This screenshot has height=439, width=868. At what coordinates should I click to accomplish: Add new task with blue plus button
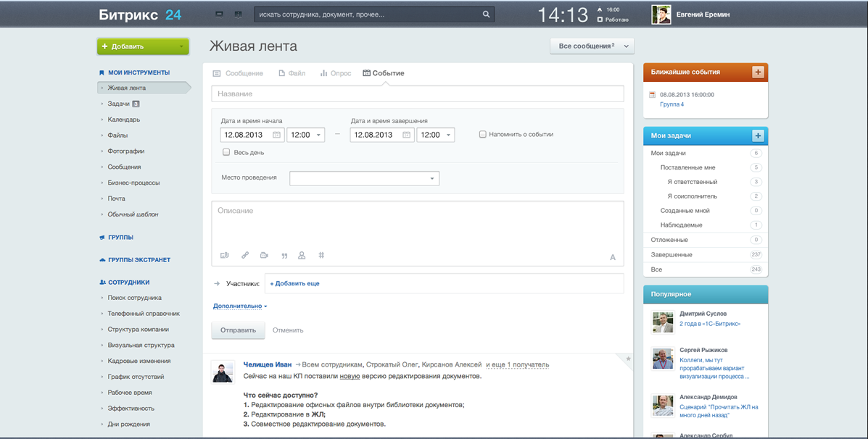coord(758,135)
